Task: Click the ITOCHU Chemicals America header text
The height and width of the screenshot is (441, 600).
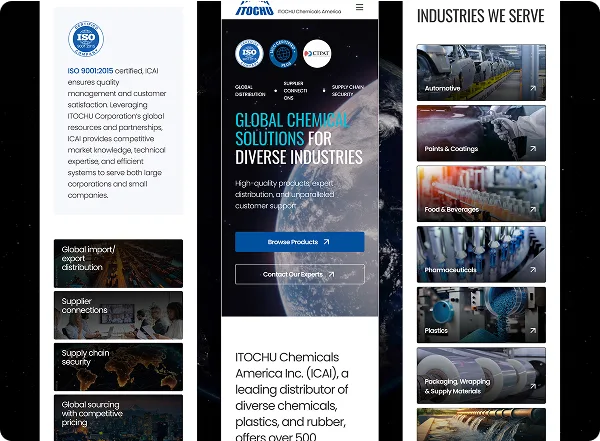Action: 309,11
